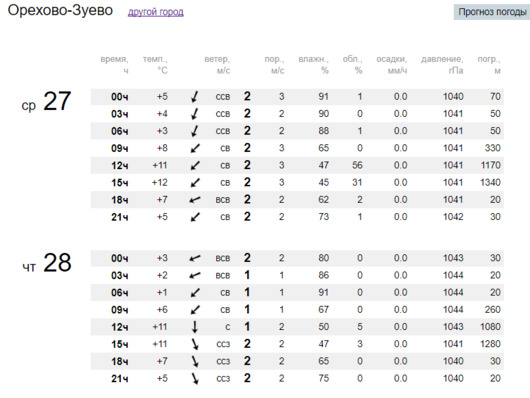530x398 pixels.
Task: Click the 1340 value in the 'погр., м' column
Action: [x=490, y=183]
